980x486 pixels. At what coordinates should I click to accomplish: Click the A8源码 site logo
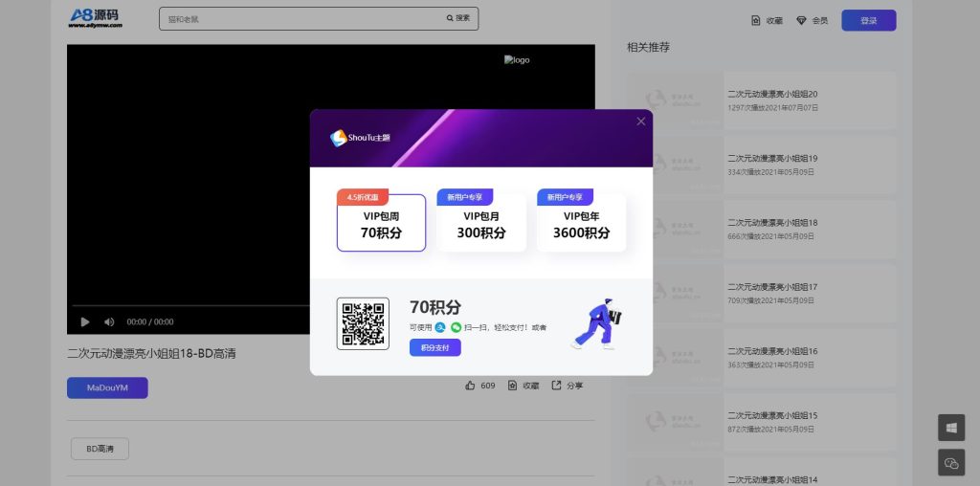tap(96, 18)
